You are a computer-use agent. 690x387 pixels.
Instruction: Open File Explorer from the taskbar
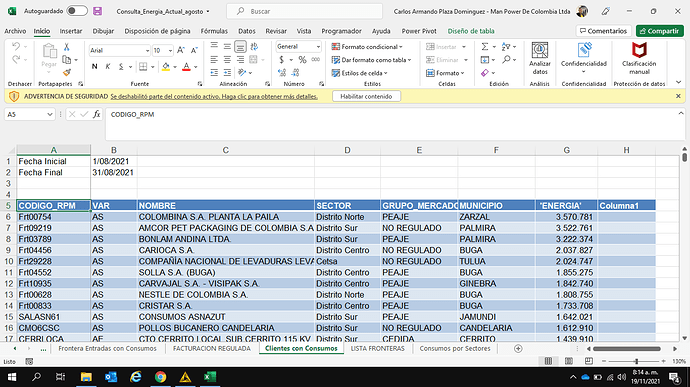click(86, 377)
